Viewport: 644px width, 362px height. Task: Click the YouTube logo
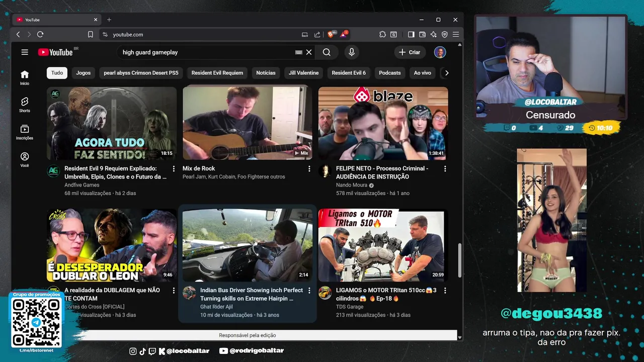pos(55,52)
